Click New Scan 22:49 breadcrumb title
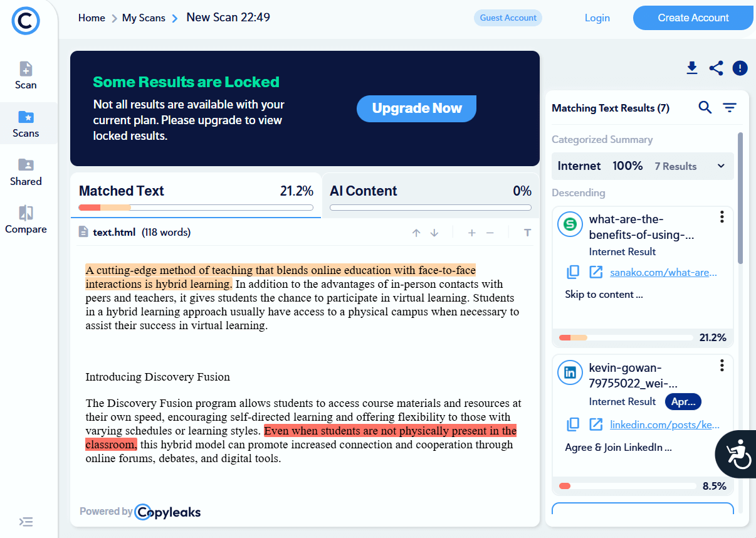The height and width of the screenshot is (538, 756). coord(228,18)
